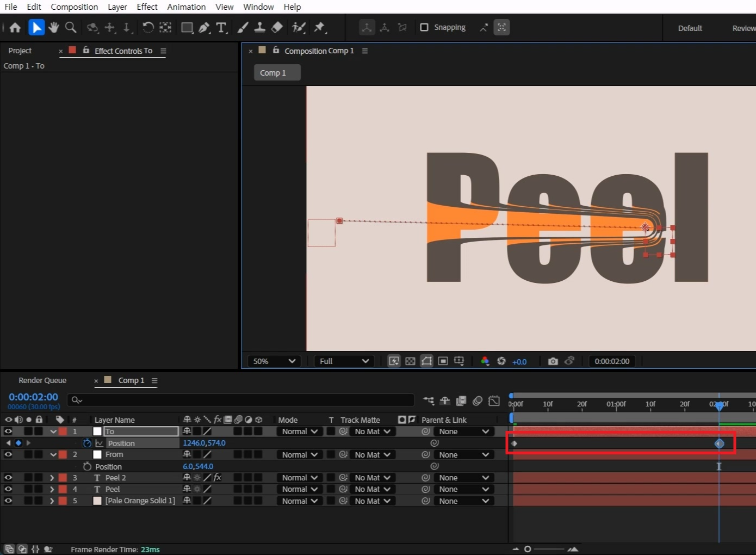Hide the Peel 2 layer
Screen dimensions: 756x555
point(8,478)
